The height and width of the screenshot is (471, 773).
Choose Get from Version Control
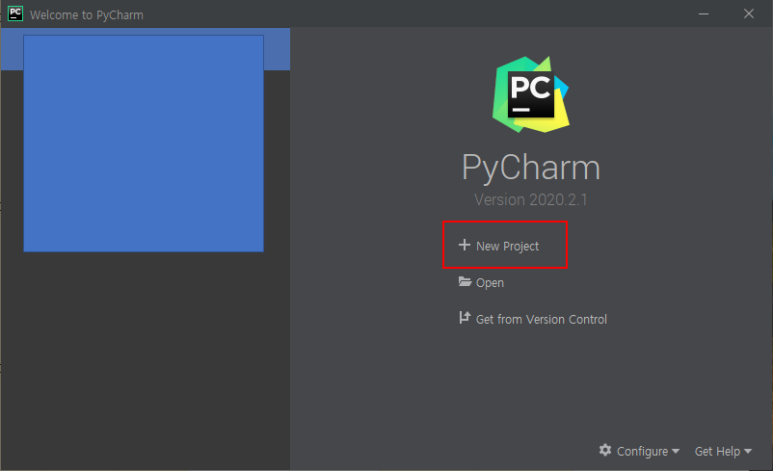(541, 320)
